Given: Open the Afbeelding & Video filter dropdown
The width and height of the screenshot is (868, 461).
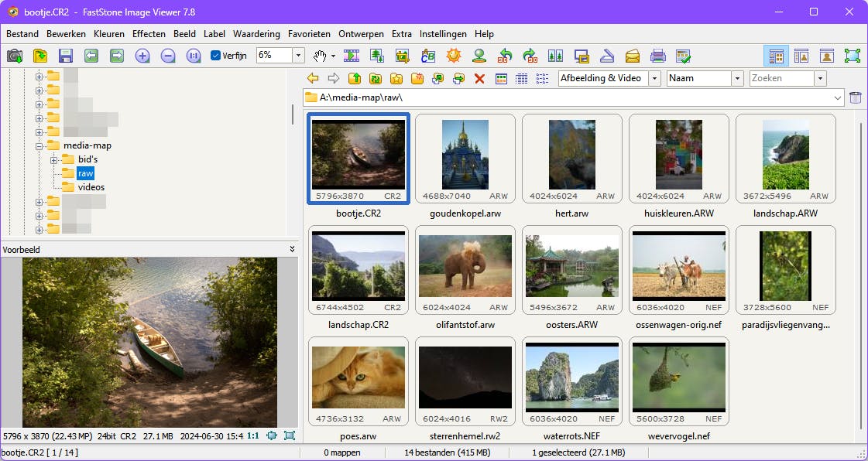Looking at the screenshot, I should (x=654, y=78).
